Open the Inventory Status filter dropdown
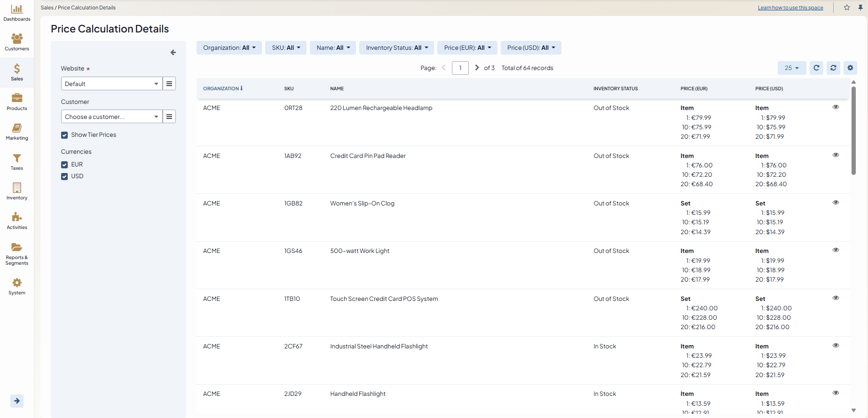868x418 pixels. 397,48
